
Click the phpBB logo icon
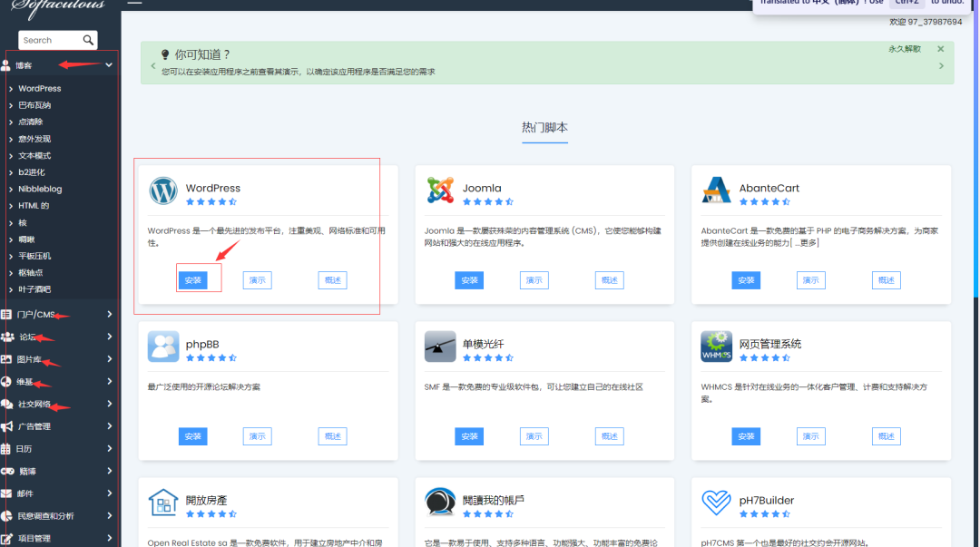tap(164, 347)
